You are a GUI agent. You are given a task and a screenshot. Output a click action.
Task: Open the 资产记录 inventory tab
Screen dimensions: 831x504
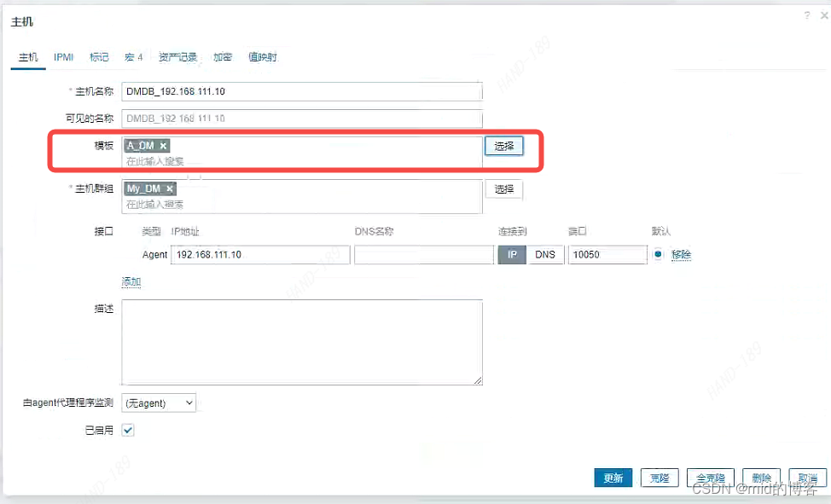[178, 57]
